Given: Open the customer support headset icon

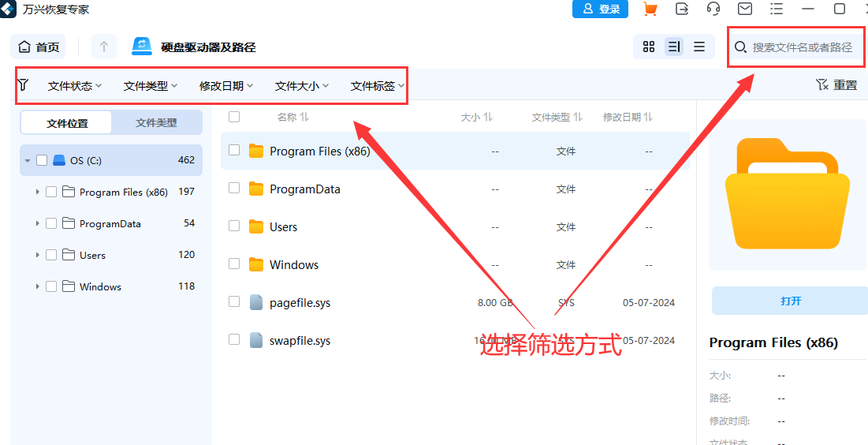Looking at the screenshot, I should point(713,9).
